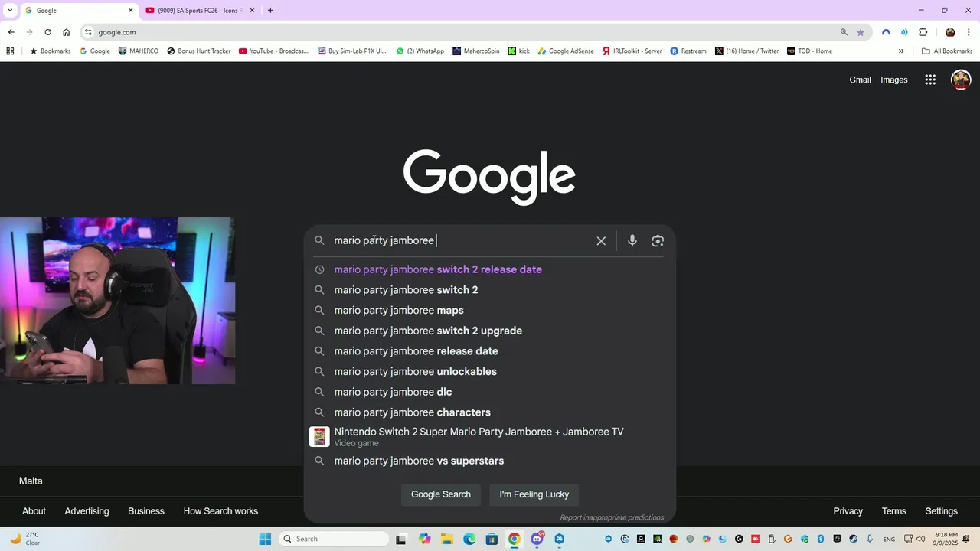
Task: Open Microsoft Store from the taskbar
Action: pyautogui.click(x=492, y=539)
